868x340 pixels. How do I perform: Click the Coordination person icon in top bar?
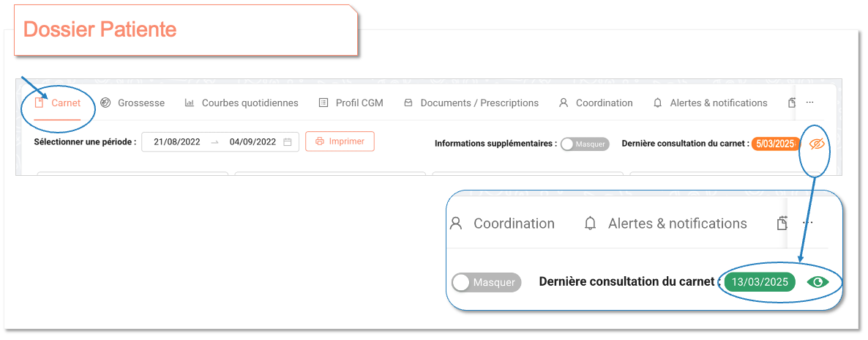click(x=564, y=103)
